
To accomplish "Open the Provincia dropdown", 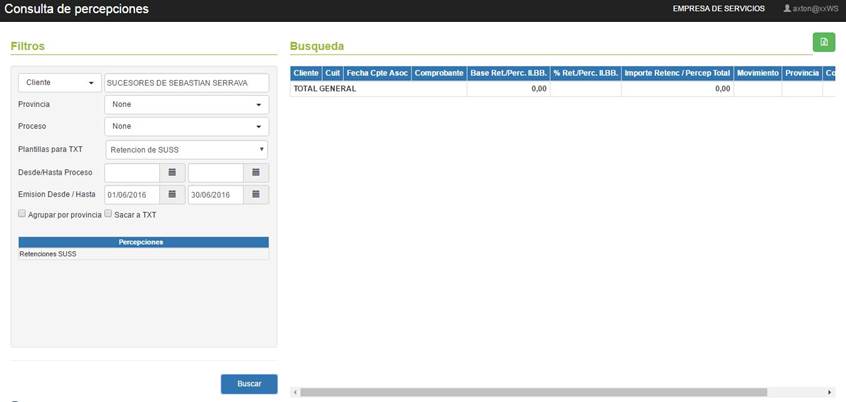I will 186,104.
